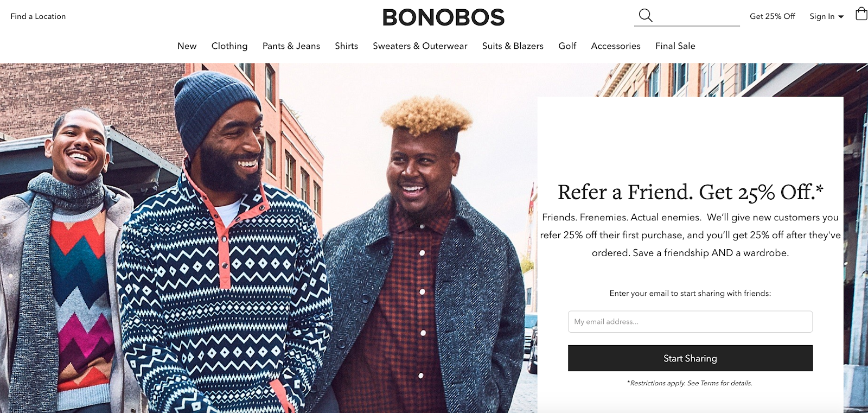Click the Find a Location link
This screenshot has height=413, width=868.
pyautogui.click(x=38, y=16)
